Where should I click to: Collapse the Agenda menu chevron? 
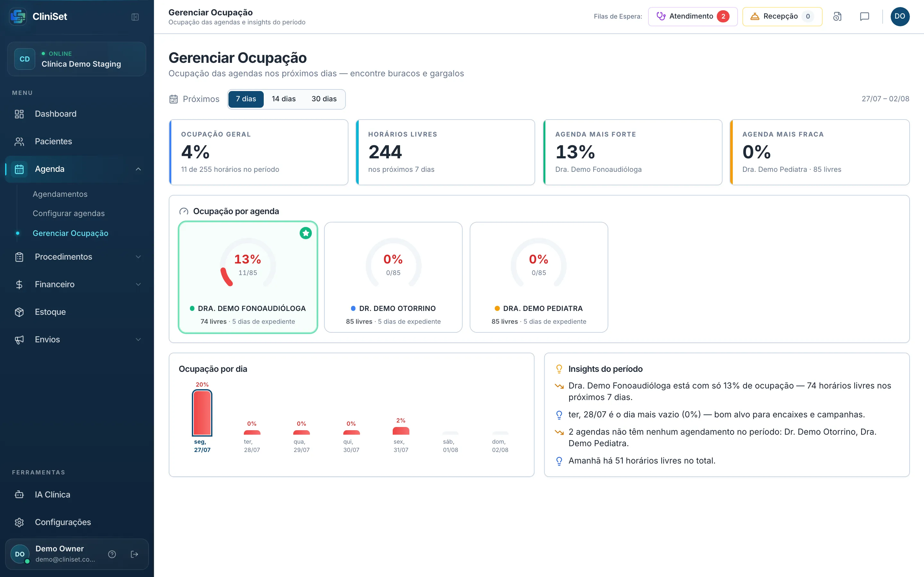pos(138,169)
